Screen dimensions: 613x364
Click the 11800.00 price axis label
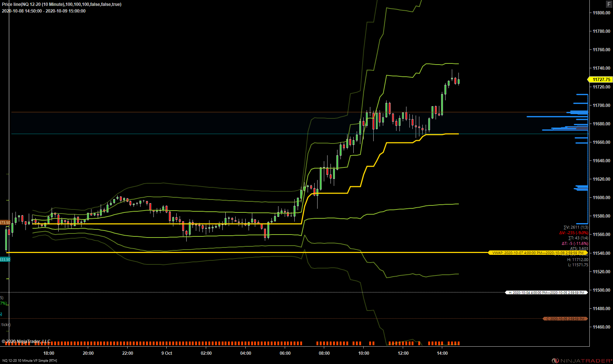click(601, 13)
